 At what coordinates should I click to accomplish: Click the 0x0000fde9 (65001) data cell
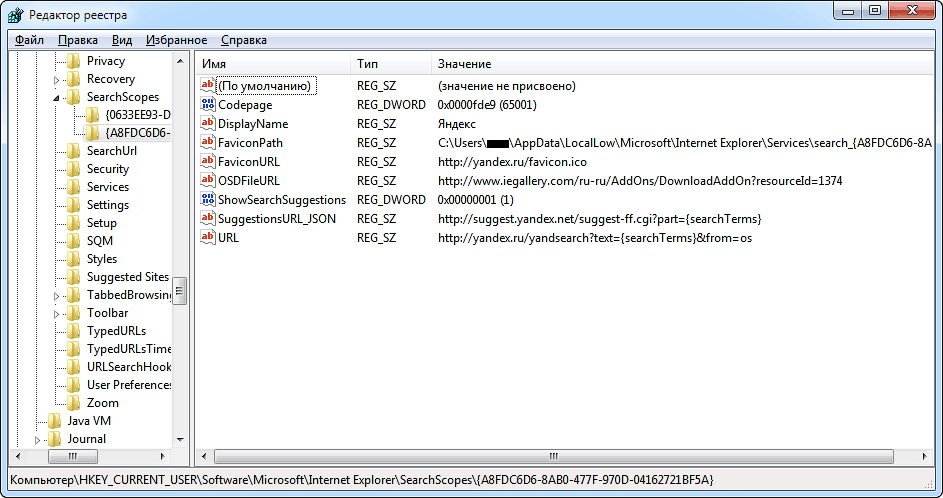[x=487, y=105]
